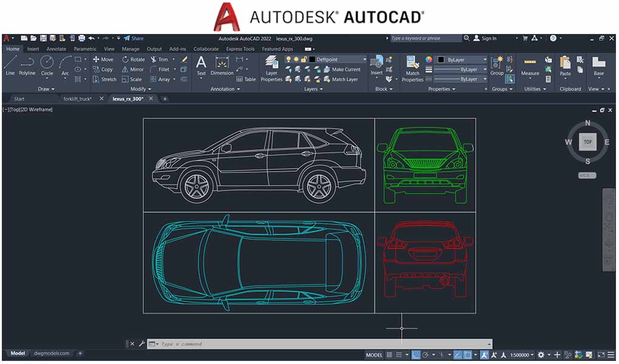The height and width of the screenshot is (364, 619).
Task: Switch to the Insert ribbon tab
Action: 33,49
